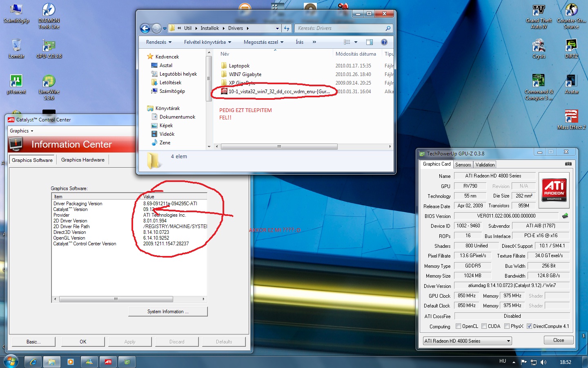
Task: Select the LimeWire 5.3.6 desktop shortcut
Action: (x=49, y=87)
